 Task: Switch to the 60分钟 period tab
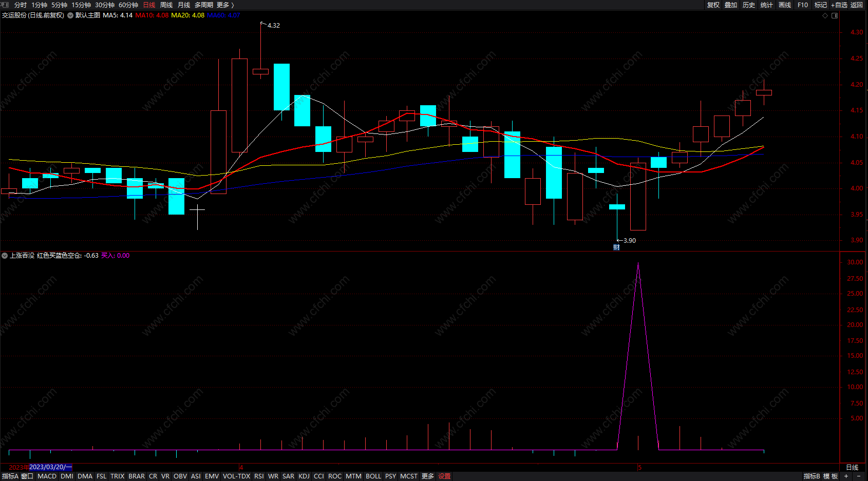128,5
